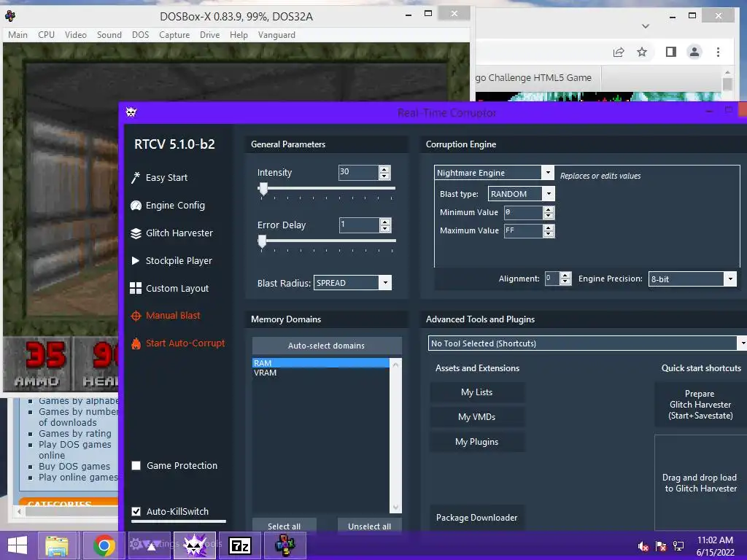Open File Explorer from the taskbar
747x560 pixels.
[x=57, y=545]
